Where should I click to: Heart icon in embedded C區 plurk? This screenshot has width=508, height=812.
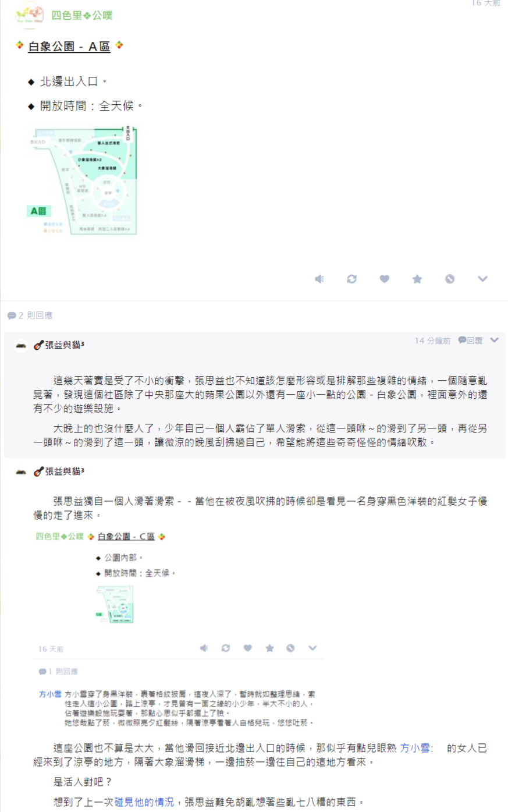248,648
